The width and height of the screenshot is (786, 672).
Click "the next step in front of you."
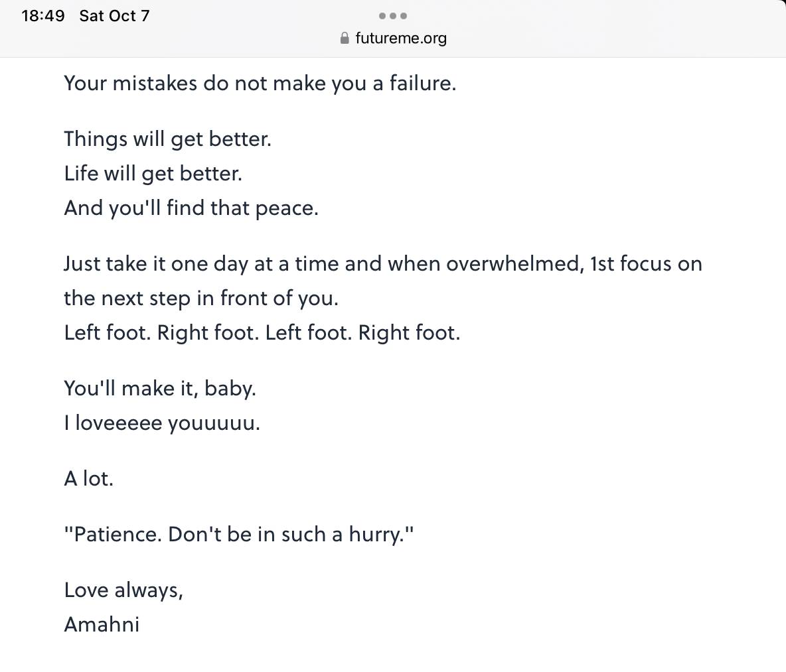coord(201,299)
